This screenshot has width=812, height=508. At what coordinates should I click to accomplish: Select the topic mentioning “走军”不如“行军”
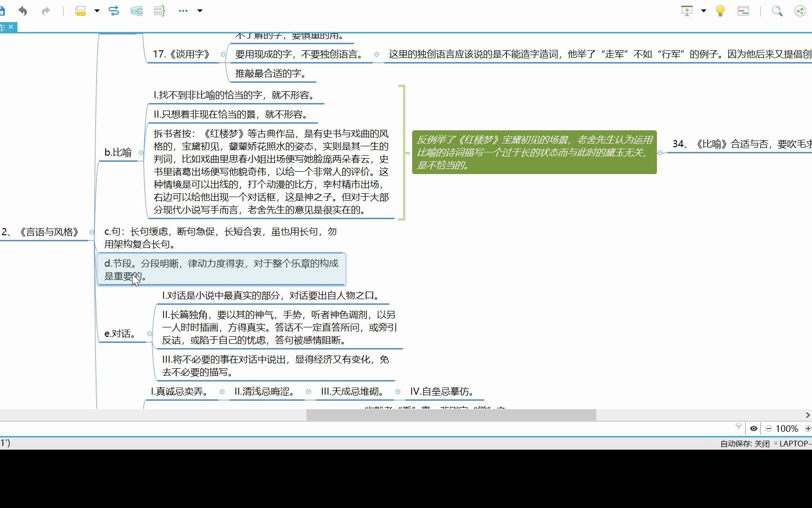pos(599,54)
